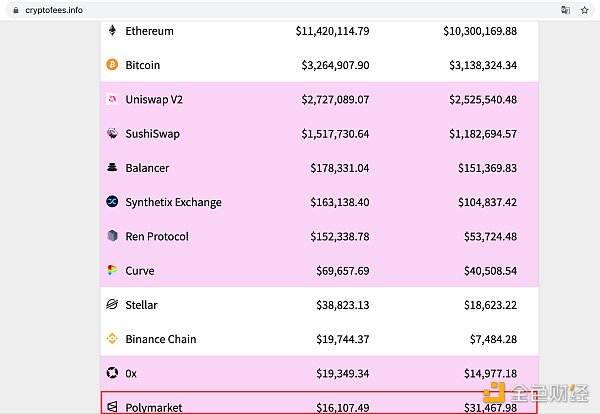This screenshot has width=600, height=414.
Task: Click Ethereum fee value $11,420,114.79
Action: 333,31
